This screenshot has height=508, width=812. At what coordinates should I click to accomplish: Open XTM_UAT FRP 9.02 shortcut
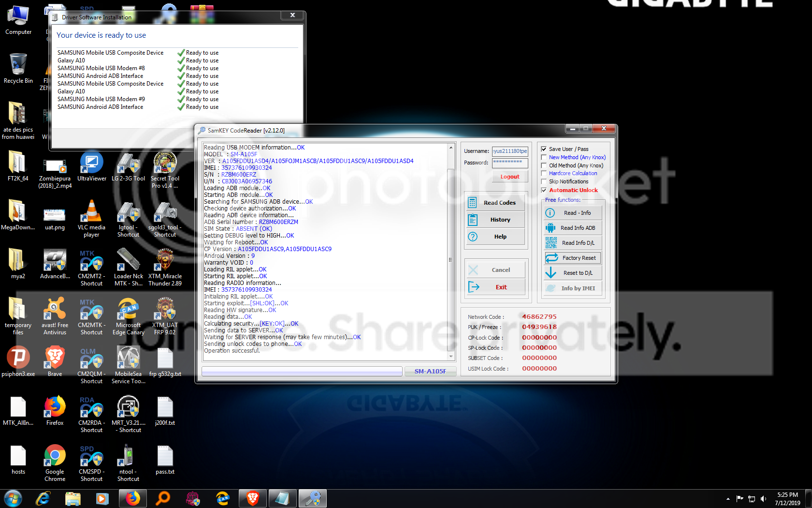pyautogui.click(x=165, y=316)
